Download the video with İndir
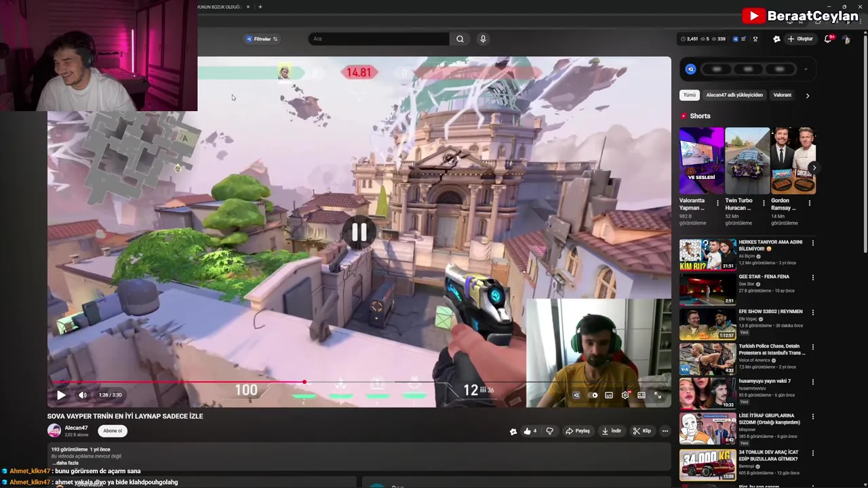This screenshot has height=488, width=868. pos(612,431)
